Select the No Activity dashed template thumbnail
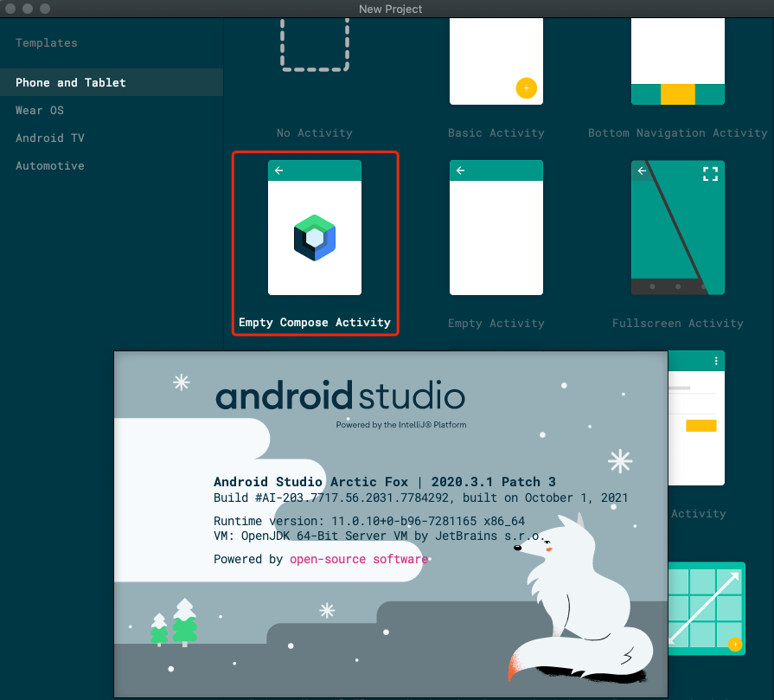The height and width of the screenshot is (700, 774). coord(315,45)
